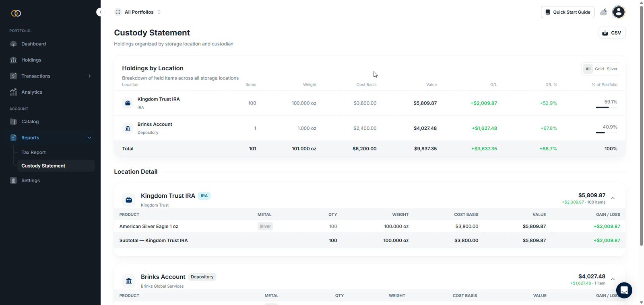
Task: Click the 40.9% portfolio progress bar
Action: point(607,132)
